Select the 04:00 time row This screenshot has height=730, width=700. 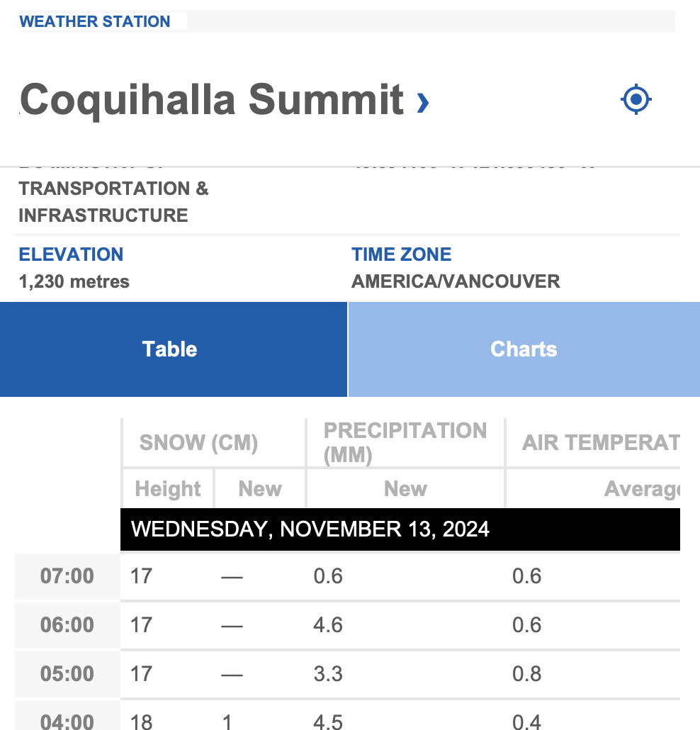(346, 715)
